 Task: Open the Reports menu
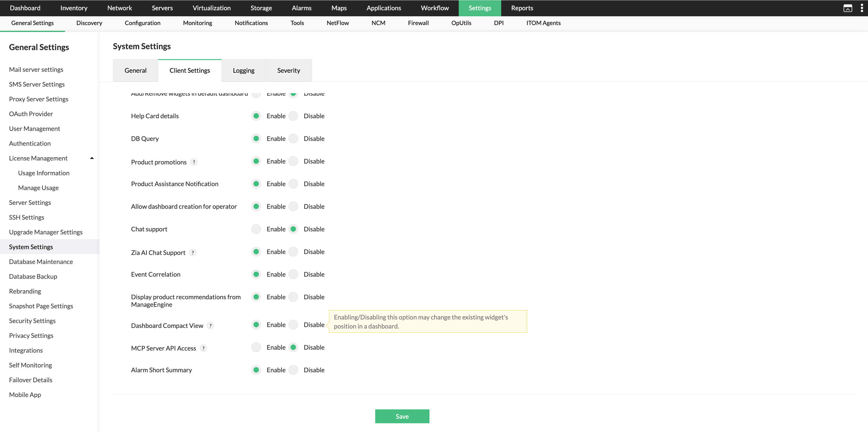point(522,8)
